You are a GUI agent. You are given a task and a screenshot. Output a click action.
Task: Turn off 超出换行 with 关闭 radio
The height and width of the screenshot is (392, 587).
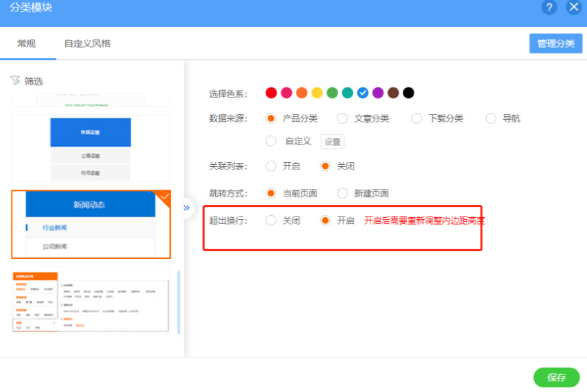click(x=271, y=221)
